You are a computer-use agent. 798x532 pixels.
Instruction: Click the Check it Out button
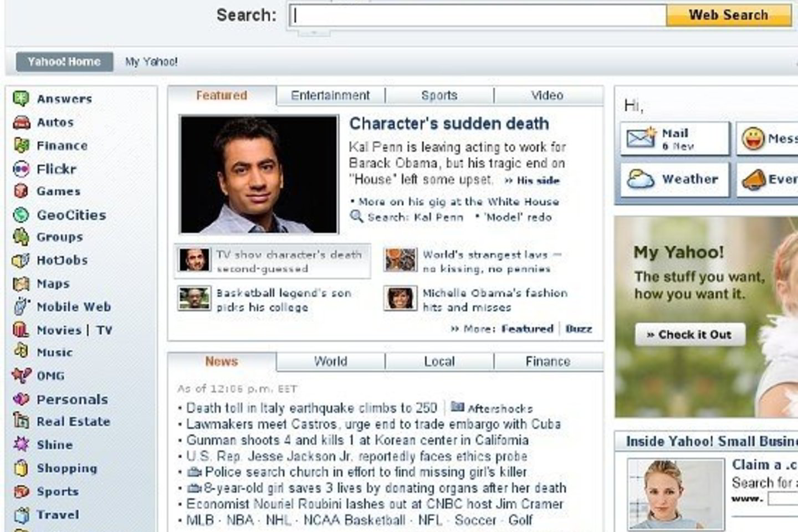(690, 335)
